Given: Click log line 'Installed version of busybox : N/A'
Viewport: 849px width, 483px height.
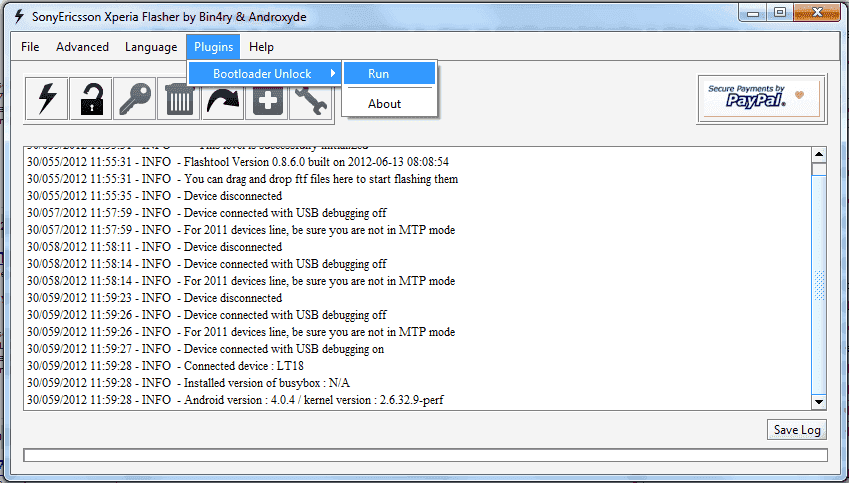Looking at the screenshot, I should [x=188, y=383].
